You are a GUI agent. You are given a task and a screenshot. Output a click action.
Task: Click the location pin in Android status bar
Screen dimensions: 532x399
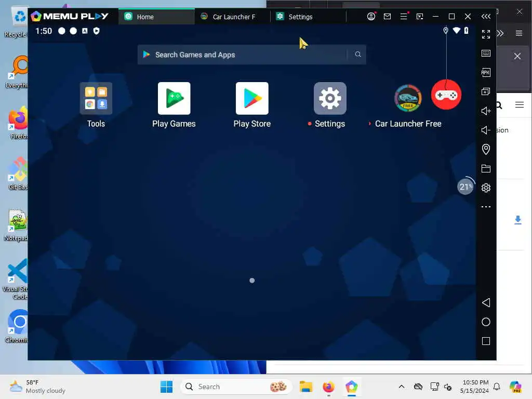[446, 31]
